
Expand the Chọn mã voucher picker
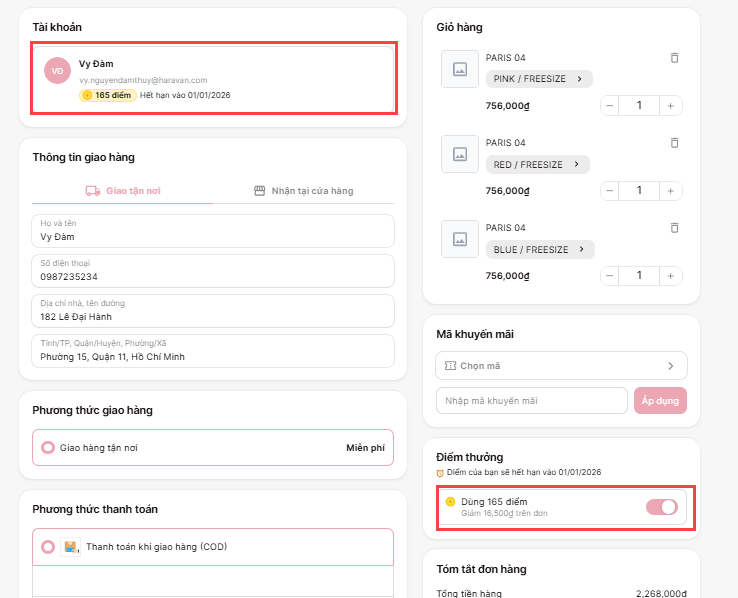coord(561,366)
